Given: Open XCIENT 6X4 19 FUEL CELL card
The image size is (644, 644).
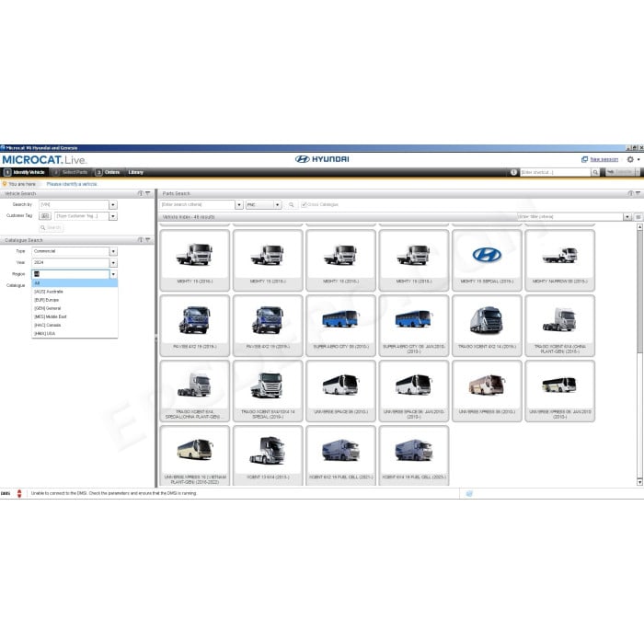Looking at the screenshot, I should pos(414,456).
